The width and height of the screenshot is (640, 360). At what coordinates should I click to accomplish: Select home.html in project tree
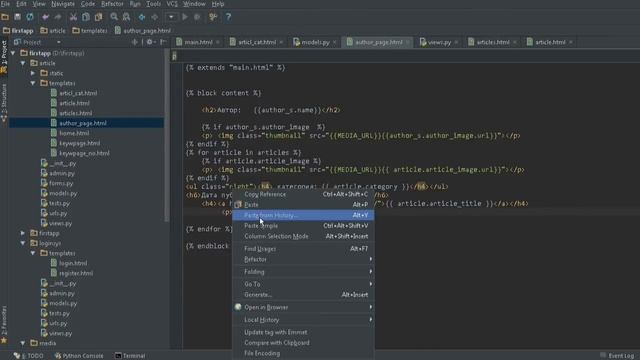pos(74,133)
